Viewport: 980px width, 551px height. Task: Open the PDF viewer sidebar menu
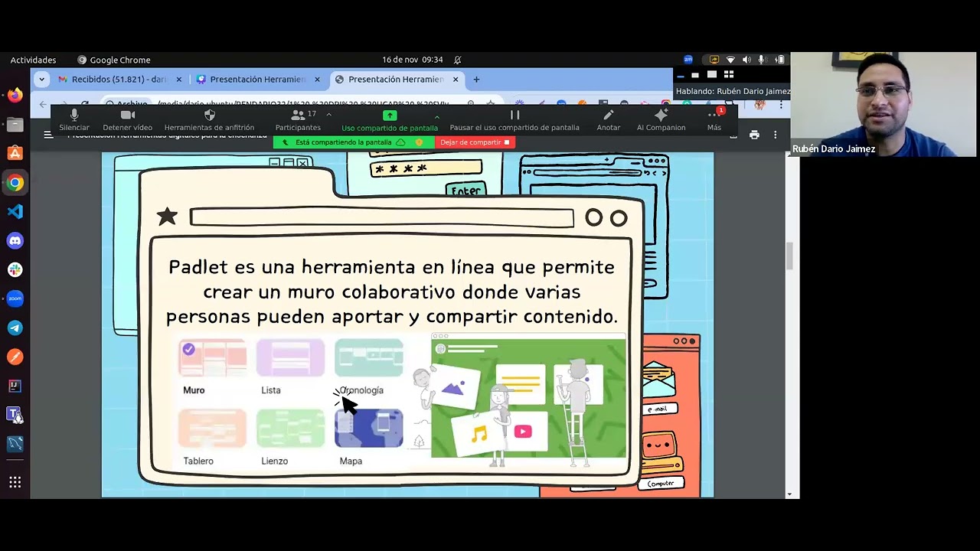[48, 135]
